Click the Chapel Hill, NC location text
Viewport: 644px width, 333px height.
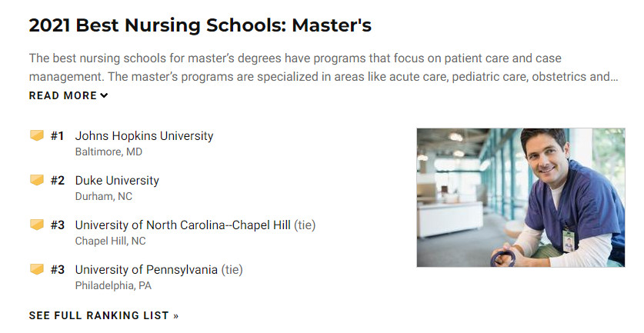pyautogui.click(x=110, y=241)
